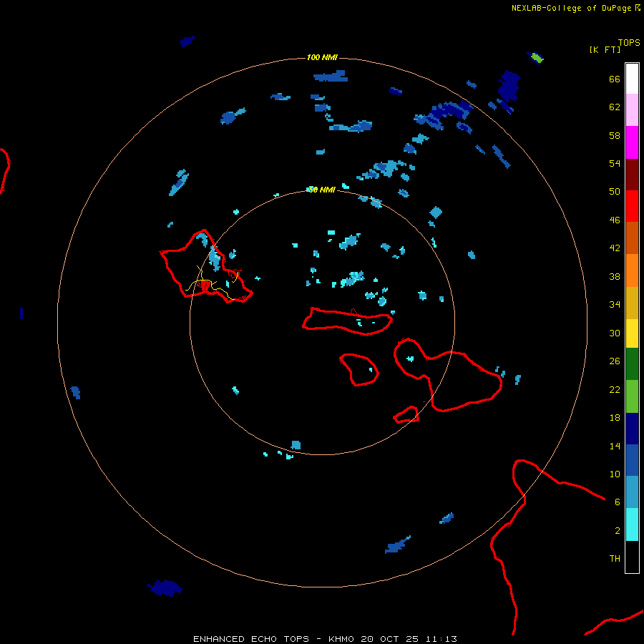644x644 pixels.
Task: Click the legend value 34
Action: pos(615,305)
